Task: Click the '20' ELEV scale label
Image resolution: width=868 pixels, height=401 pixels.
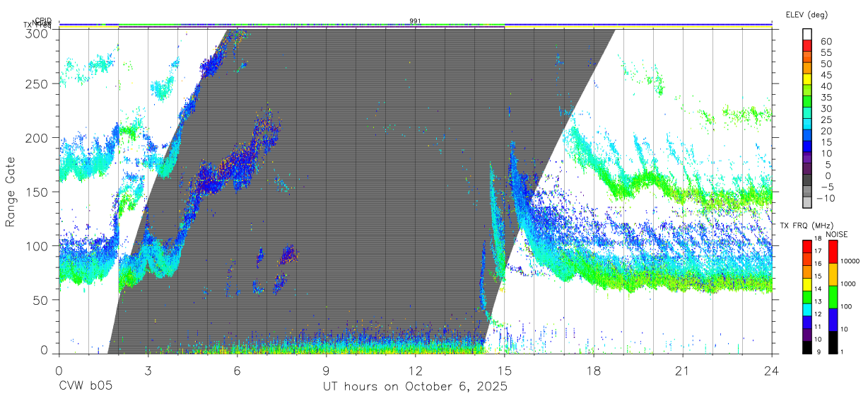Action: point(826,131)
